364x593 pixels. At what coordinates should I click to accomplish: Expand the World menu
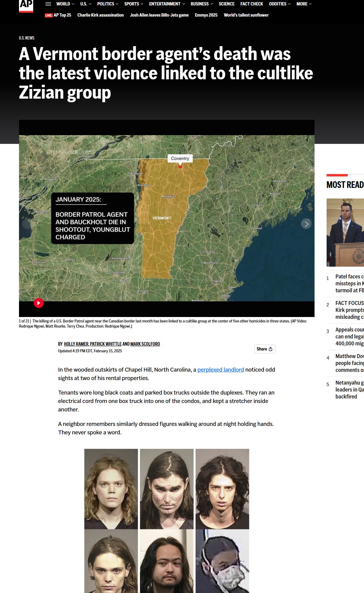tap(65, 4)
